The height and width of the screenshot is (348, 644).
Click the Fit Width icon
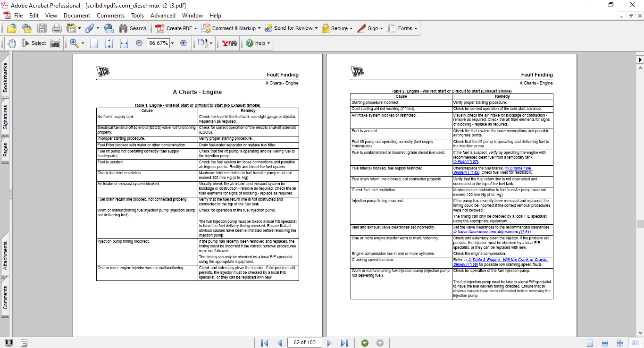pos(124,43)
